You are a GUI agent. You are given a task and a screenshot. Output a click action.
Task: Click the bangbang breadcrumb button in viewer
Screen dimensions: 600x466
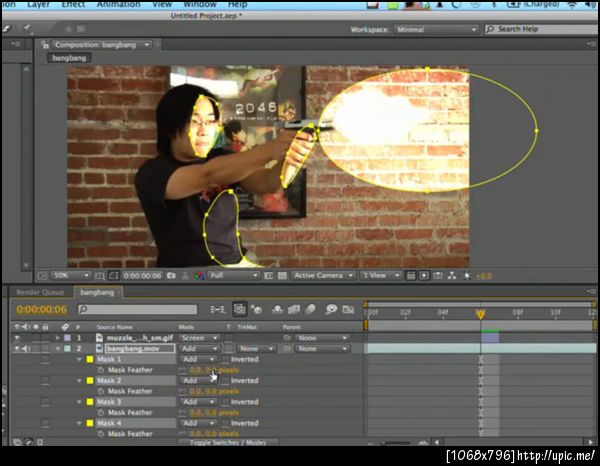pyautogui.click(x=69, y=58)
